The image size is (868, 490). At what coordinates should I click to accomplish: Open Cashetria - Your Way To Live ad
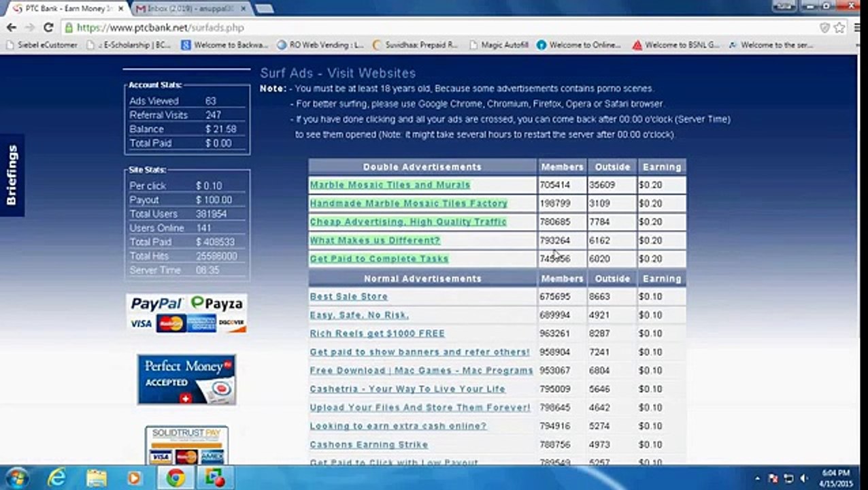pyautogui.click(x=407, y=389)
